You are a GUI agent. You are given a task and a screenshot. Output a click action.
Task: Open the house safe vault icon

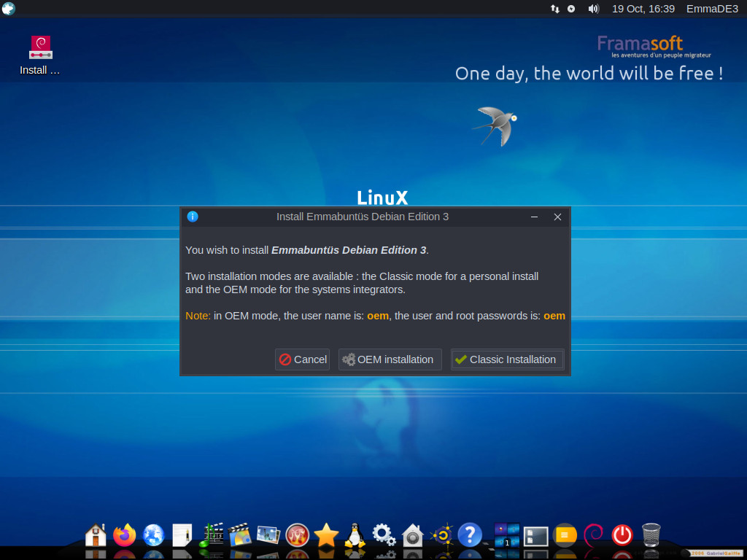pyautogui.click(x=413, y=535)
